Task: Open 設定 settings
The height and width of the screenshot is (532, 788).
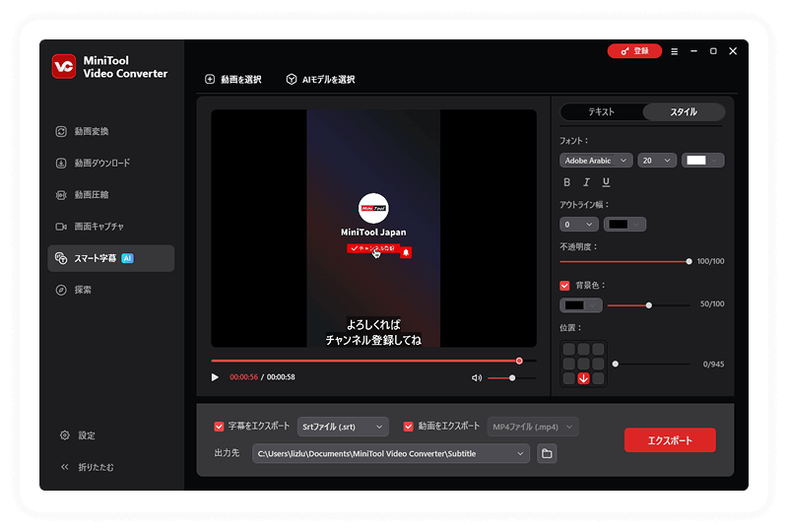Action: point(78,434)
